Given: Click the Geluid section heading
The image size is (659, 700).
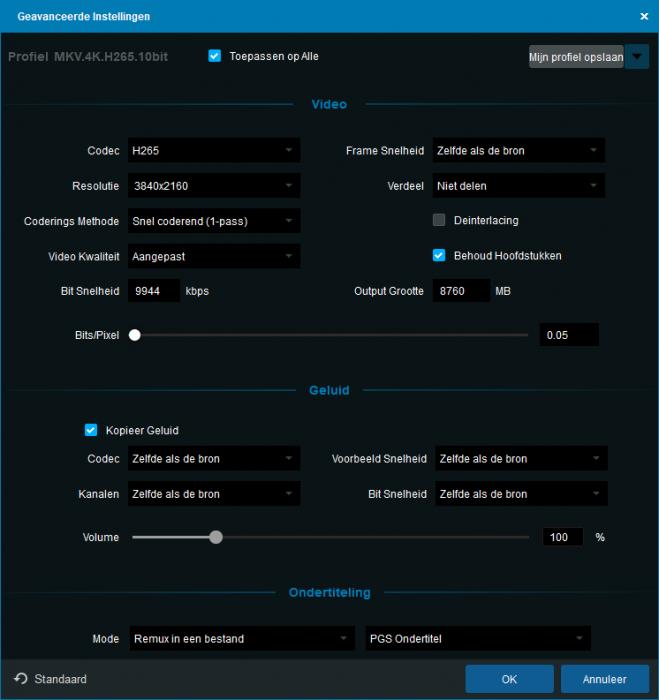Looking at the screenshot, I should pyautogui.click(x=329, y=390).
